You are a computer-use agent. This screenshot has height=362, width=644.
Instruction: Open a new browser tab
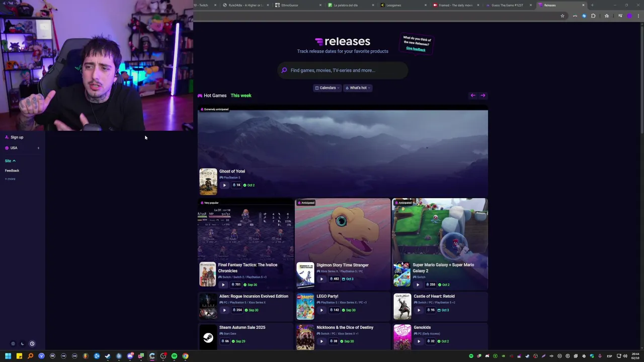point(592,5)
